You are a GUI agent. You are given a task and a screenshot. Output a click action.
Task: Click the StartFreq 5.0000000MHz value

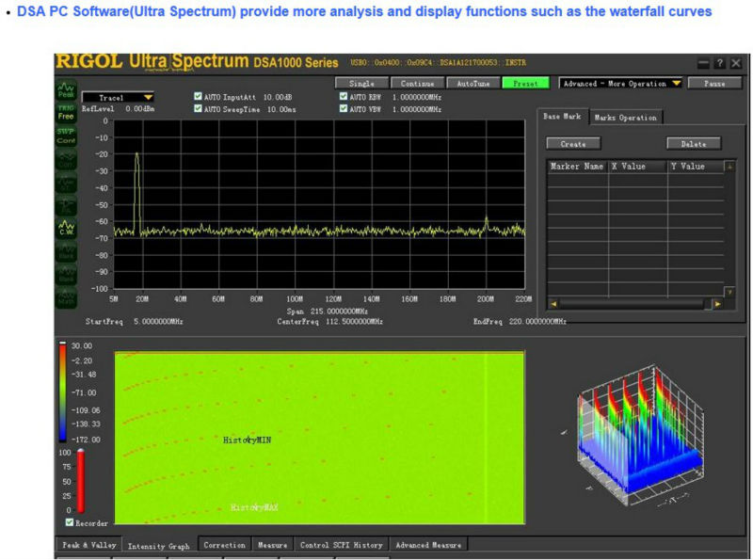(158, 321)
